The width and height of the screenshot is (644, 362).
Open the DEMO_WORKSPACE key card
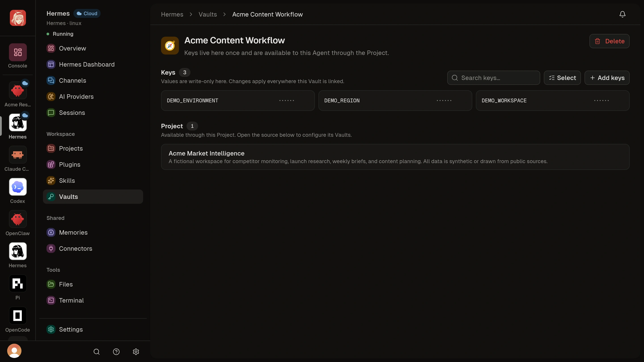click(x=553, y=100)
